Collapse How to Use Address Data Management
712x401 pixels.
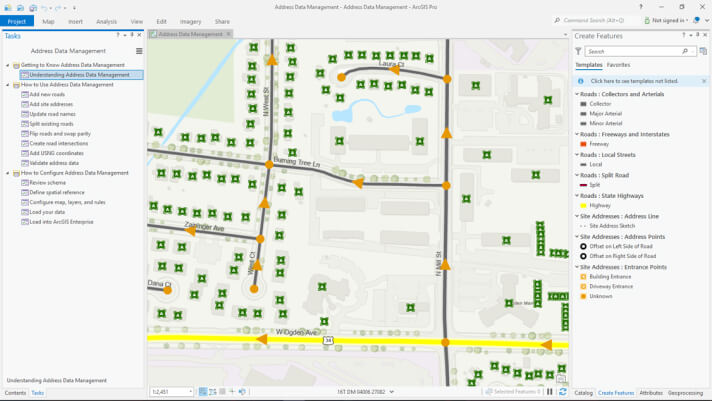pyautogui.click(x=8, y=84)
